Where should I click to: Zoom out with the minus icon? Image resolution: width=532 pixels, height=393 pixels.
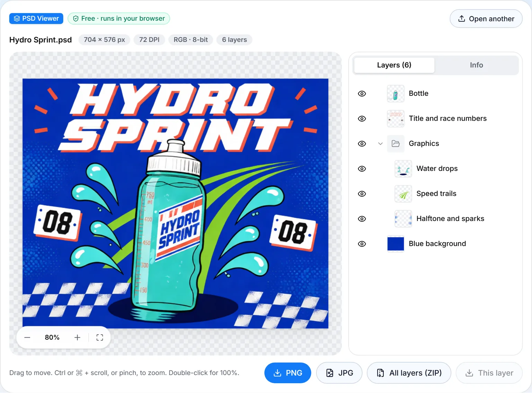coord(27,337)
